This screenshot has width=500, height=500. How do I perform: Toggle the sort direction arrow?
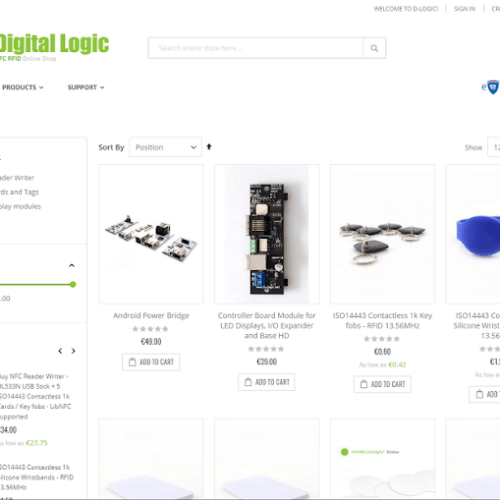(209, 147)
